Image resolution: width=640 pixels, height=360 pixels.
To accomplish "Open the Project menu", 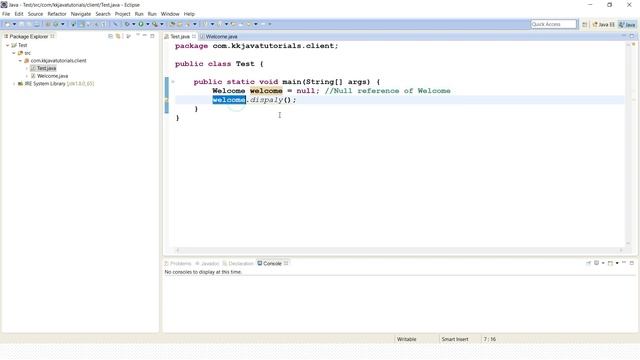I will [122, 14].
